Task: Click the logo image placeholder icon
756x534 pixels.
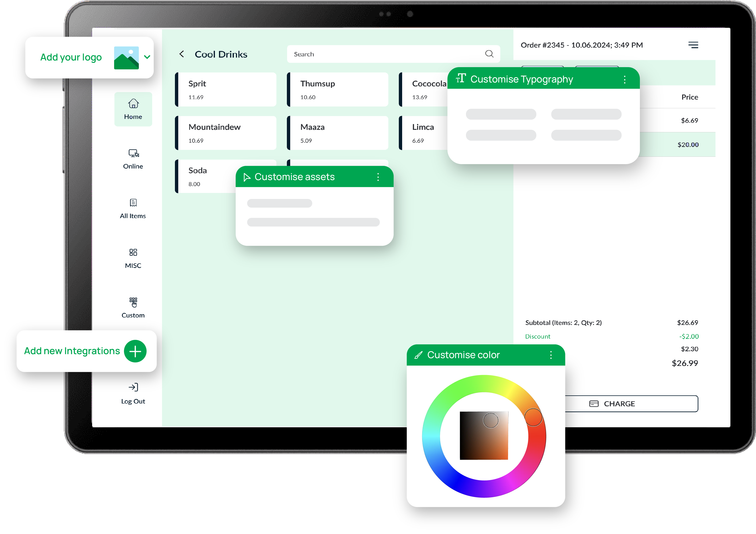Action: (x=126, y=58)
